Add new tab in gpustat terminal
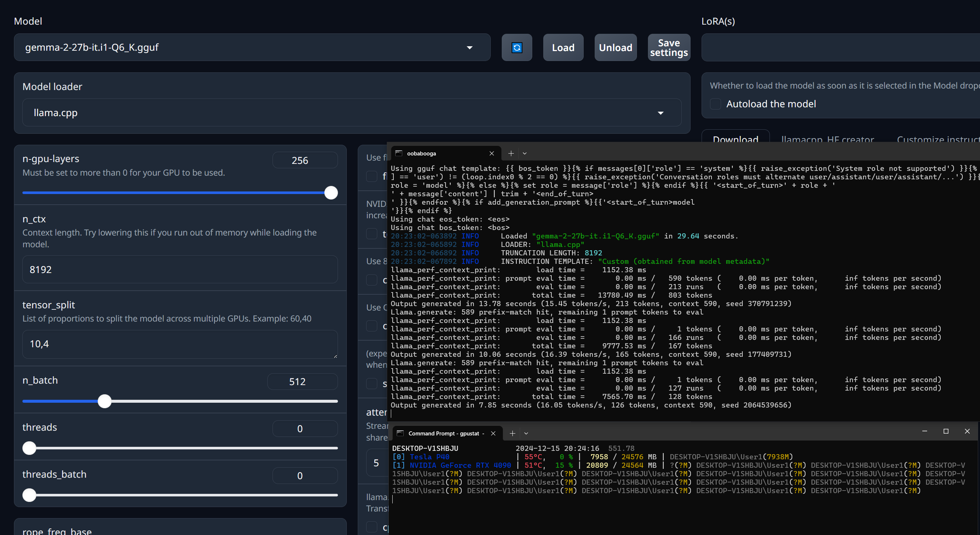This screenshot has height=535, width=980. point(512,434)
